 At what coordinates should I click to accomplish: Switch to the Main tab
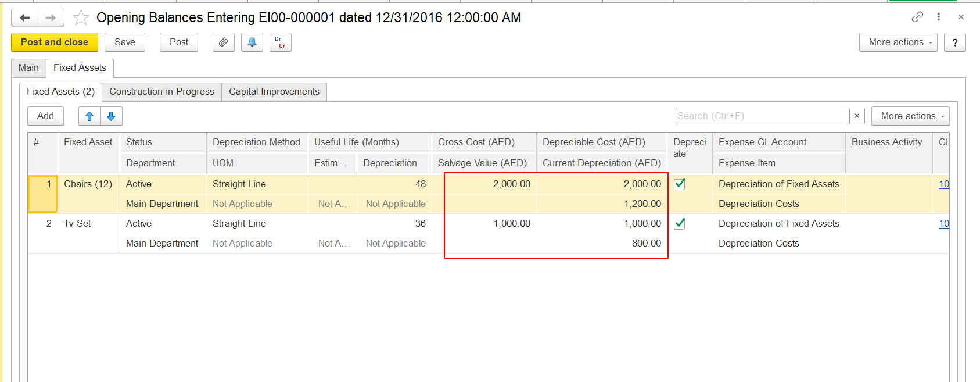click(x=28, y=68)
